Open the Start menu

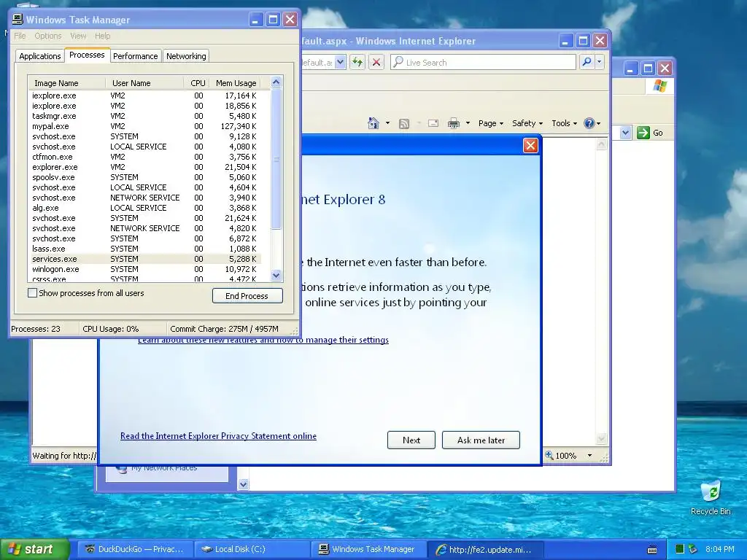tap(35, 549)
